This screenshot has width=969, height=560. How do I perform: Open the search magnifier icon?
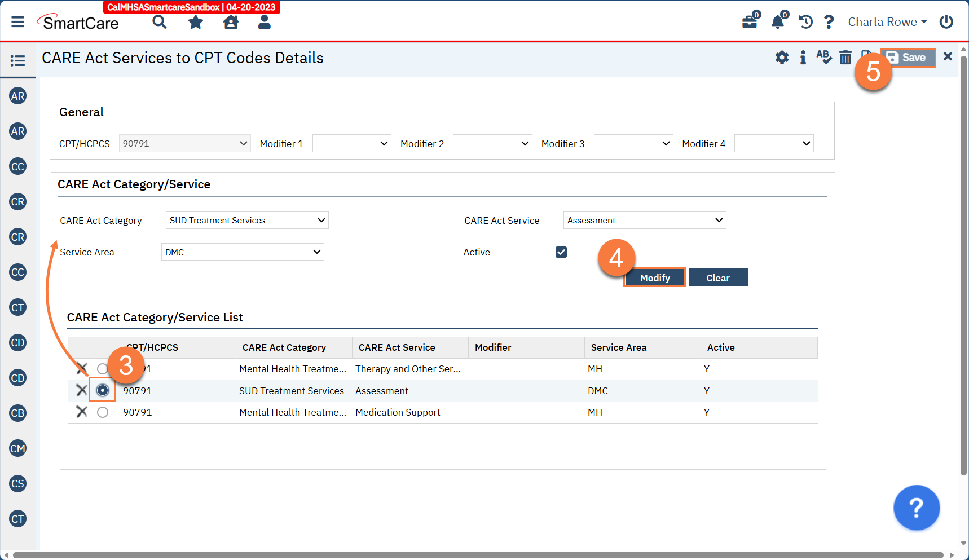160,22
